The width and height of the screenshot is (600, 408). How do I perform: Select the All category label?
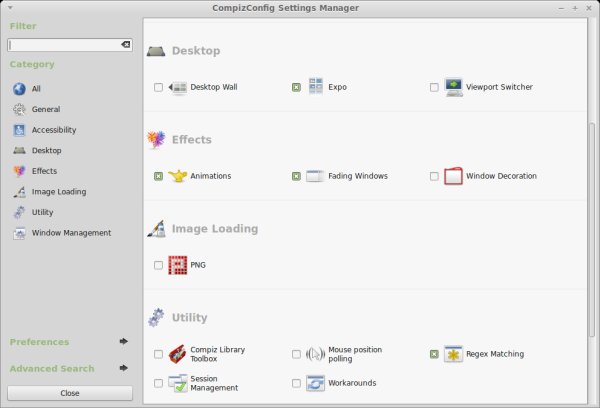[x=36, y=89]
